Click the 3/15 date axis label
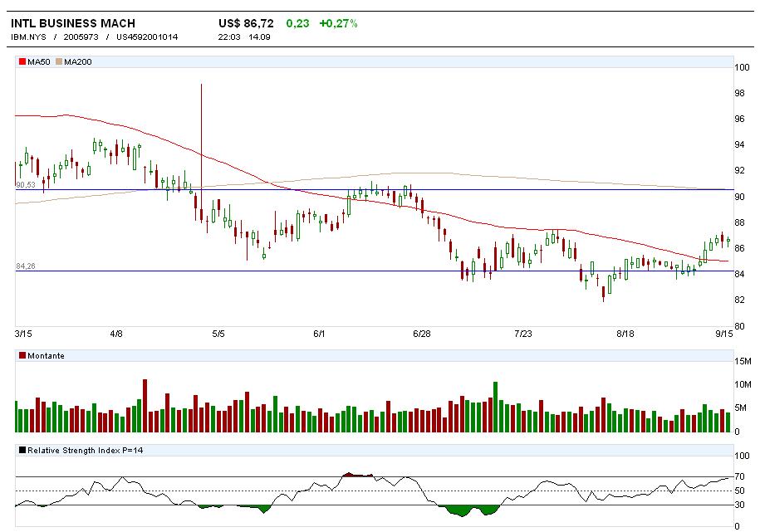Screen dimensions: 760x532 click(23, 334)
